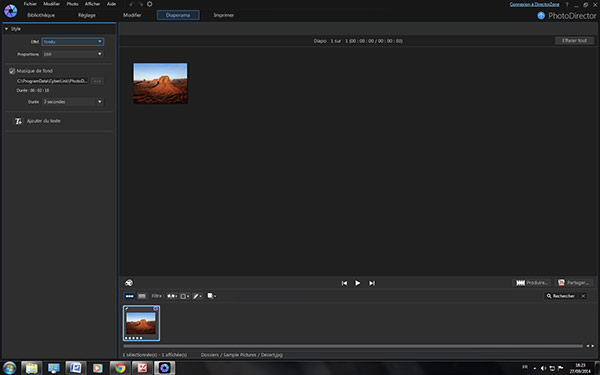600x375 pixels.
Task: Browse for music file with the ... button
Action: 98,81
